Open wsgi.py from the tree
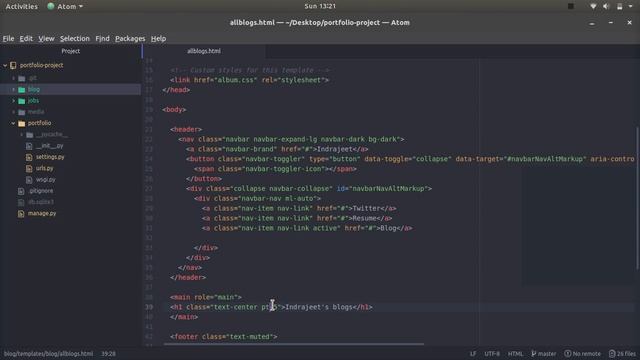The width and height of the screenshot is (640, 360). coord(45,180)
